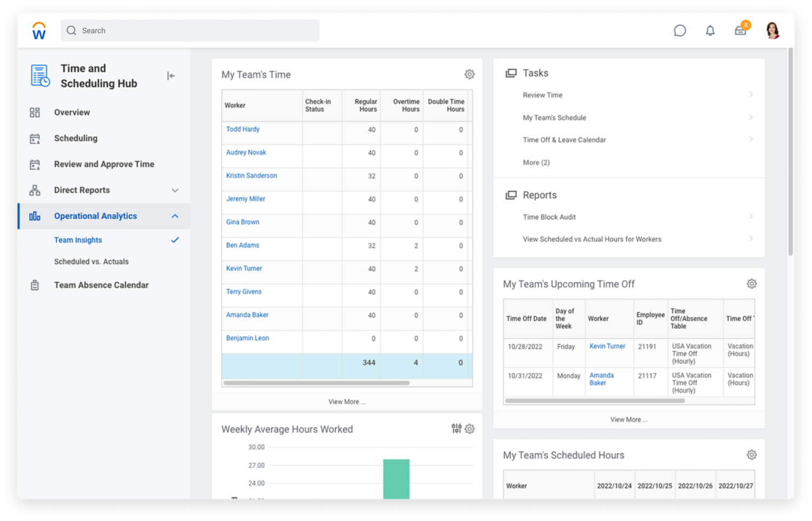This screenshot has height=521, width=812.
Task: Open the inbox tray icon
Action: [740, 31]
